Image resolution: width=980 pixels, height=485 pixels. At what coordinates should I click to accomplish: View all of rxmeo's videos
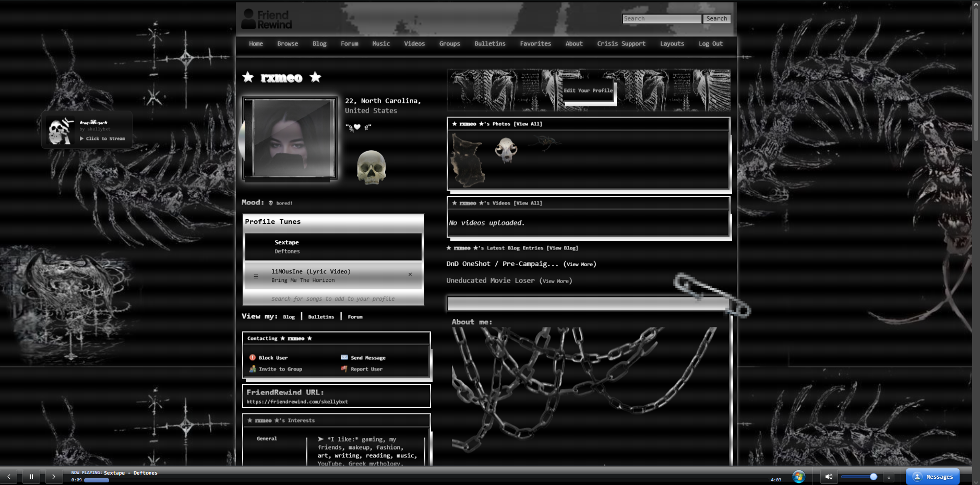tap(528, 204)
